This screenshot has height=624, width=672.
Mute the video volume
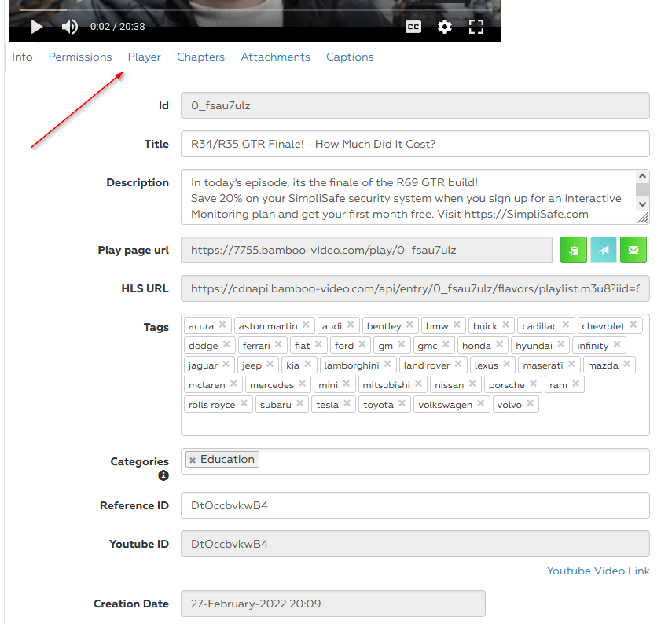click(x=69, y=27)
